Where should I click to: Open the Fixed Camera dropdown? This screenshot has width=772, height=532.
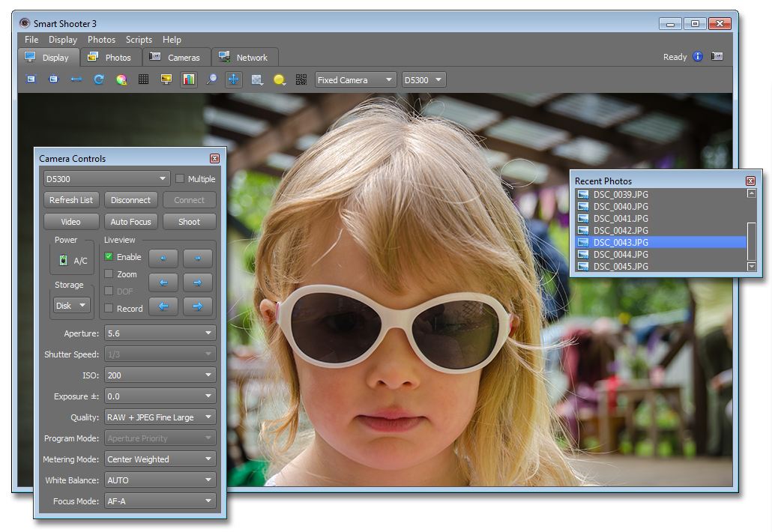[355, 80]
